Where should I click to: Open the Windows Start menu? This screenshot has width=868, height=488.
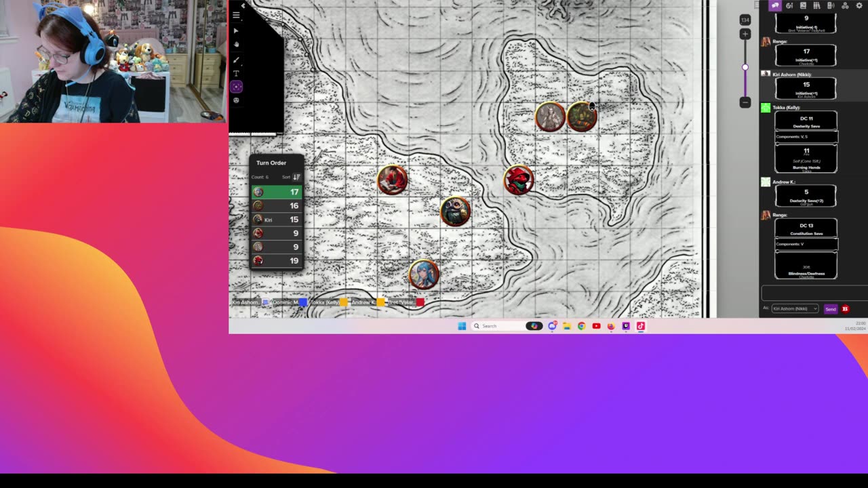tap(462, 326)
